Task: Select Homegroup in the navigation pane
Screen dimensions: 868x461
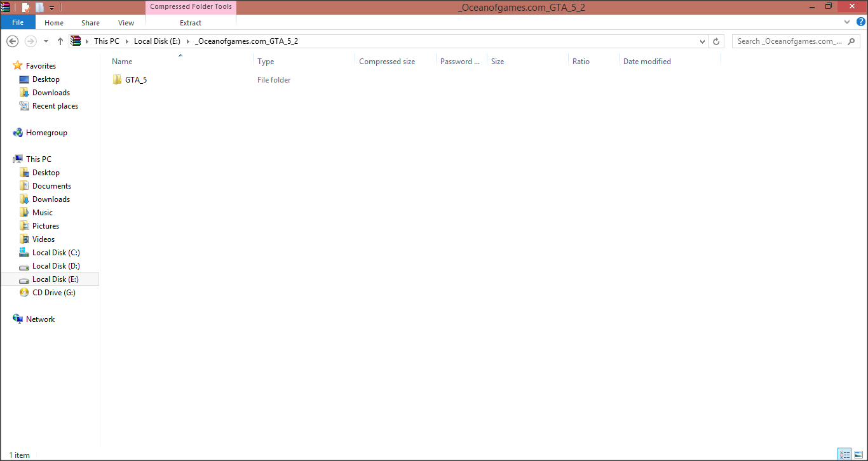Action: pyautogui.click(x=46, y=133)
